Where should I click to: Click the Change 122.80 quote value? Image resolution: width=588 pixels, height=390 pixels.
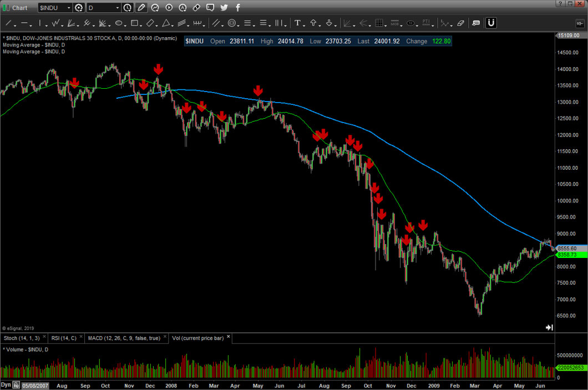(x=441, y=41)
